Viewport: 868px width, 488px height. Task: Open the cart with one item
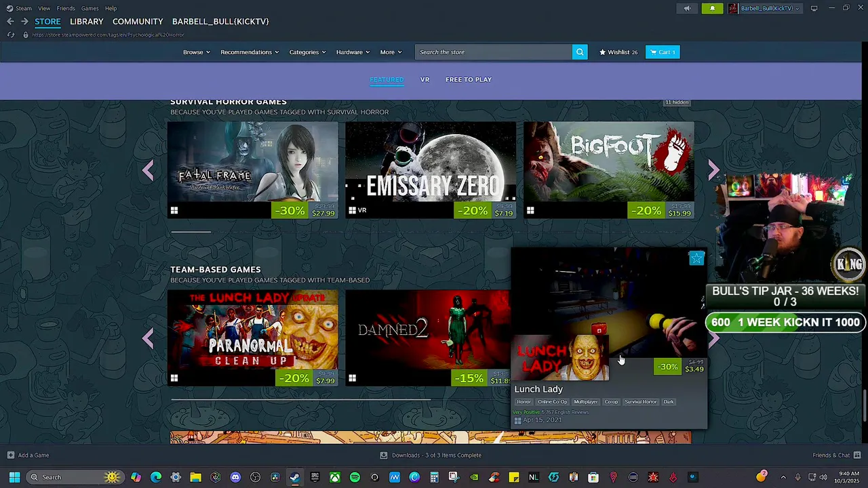tap(663, 52)
